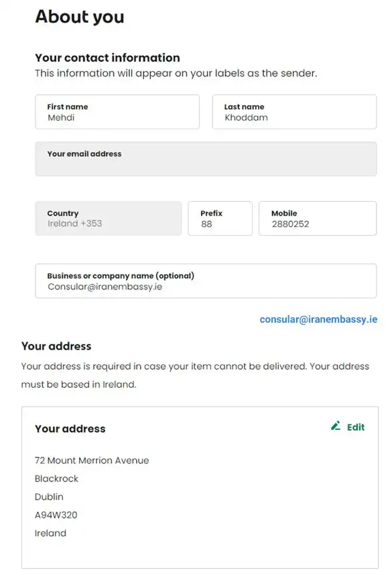Click the Your contact information heading

107,58
